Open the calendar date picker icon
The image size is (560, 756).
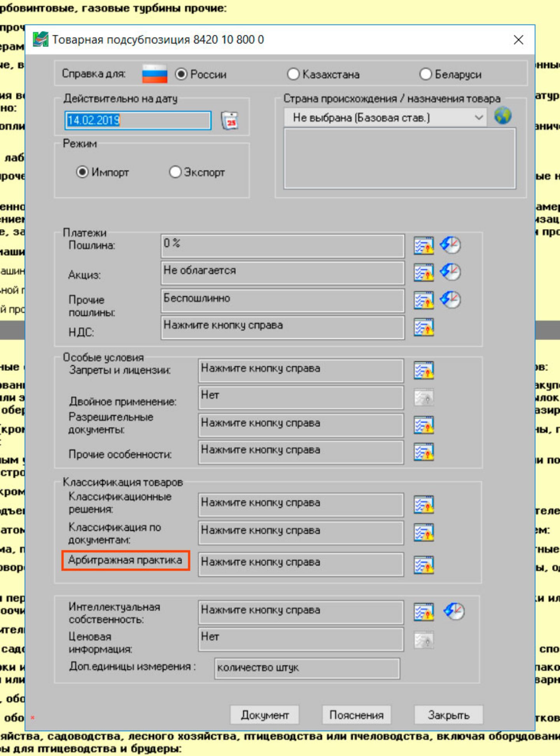tap(229, 121)
